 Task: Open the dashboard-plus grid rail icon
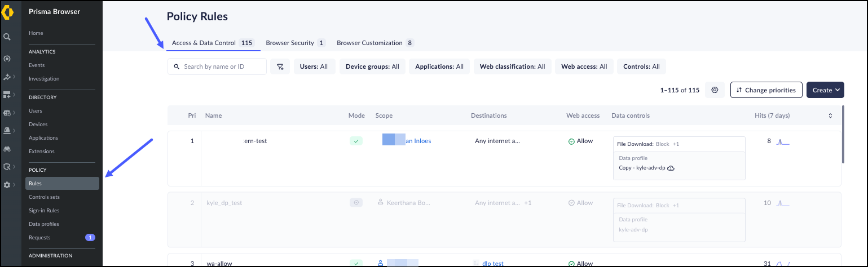pos(7,95)
